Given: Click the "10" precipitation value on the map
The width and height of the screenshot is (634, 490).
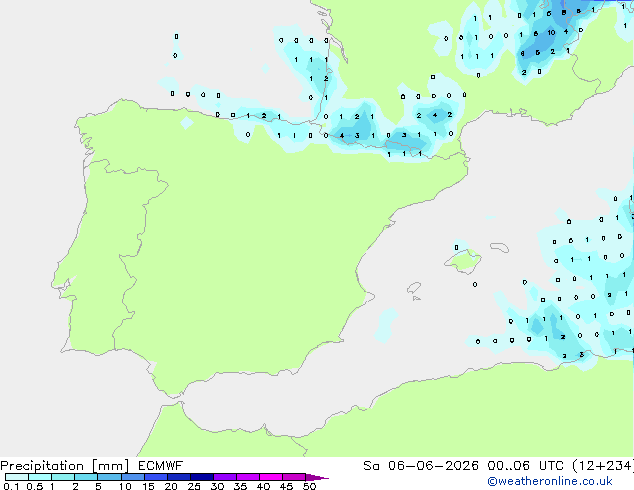Looking at the screenshot, I should pos(552,32).
